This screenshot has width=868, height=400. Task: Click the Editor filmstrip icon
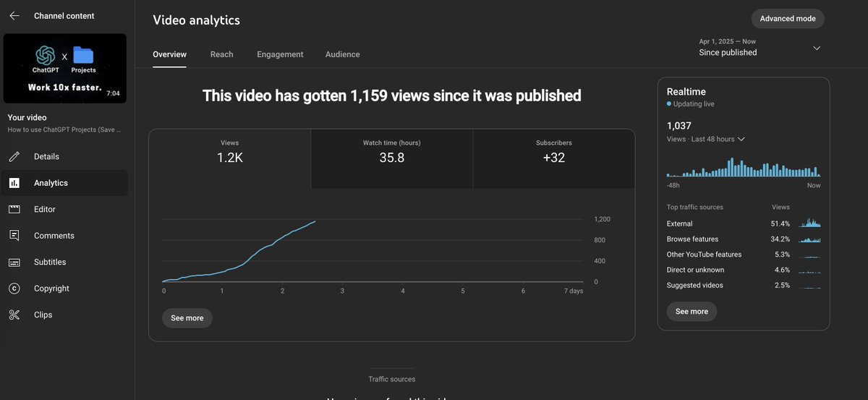(x=14, y=209)
